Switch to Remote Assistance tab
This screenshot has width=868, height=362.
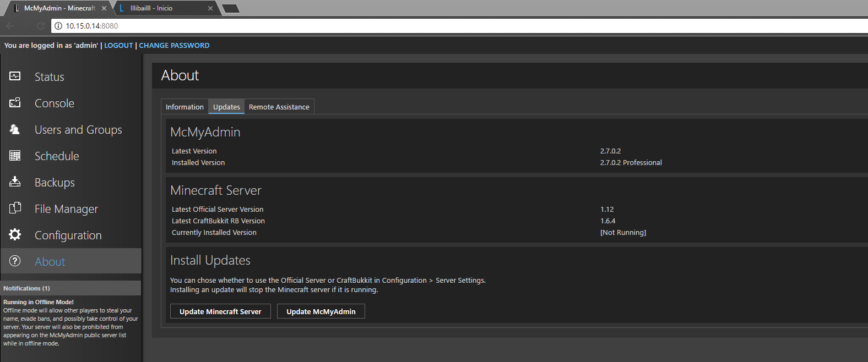(x=279, y=107)
